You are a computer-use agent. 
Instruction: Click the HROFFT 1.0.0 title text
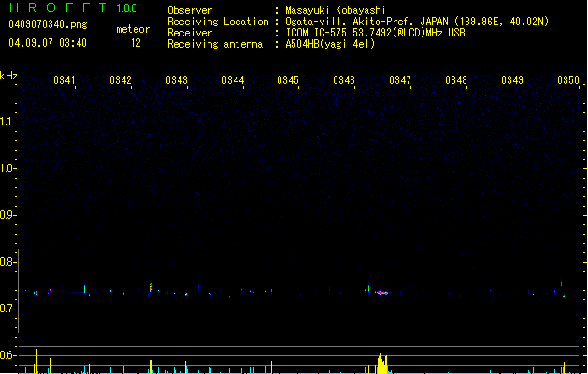tap(74, 7)
